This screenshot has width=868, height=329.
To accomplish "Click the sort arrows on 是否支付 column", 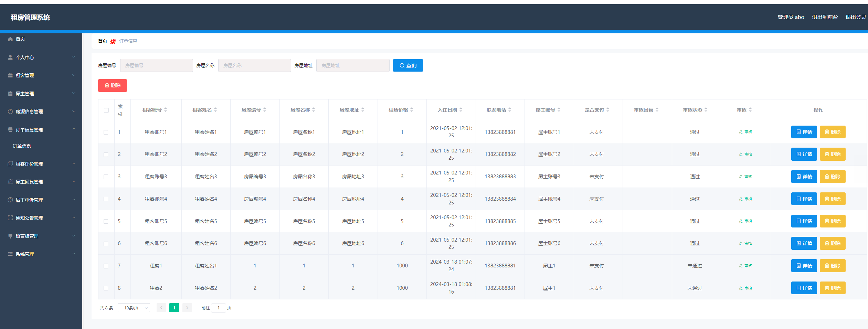I will 608,110.
